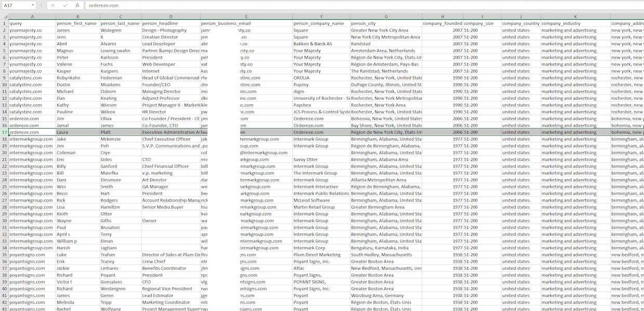
Task: Click the 'person_last_name' header cell
Action: coord(120,23)
